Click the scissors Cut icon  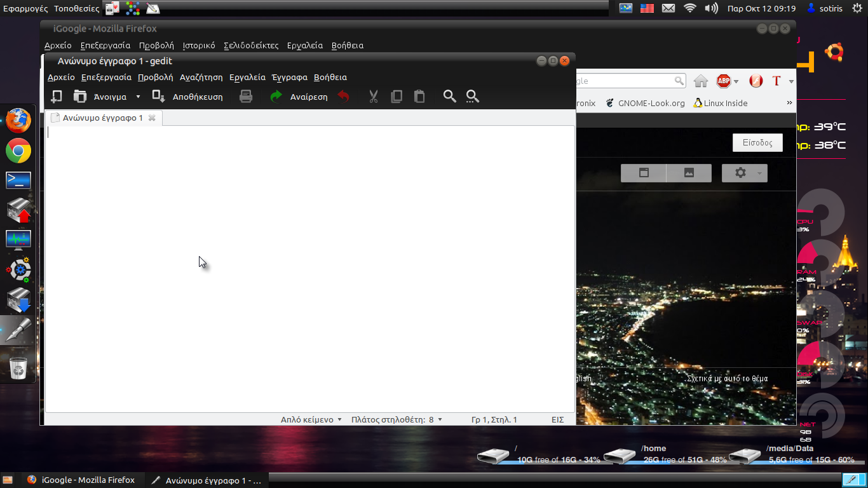pos(374,97)
